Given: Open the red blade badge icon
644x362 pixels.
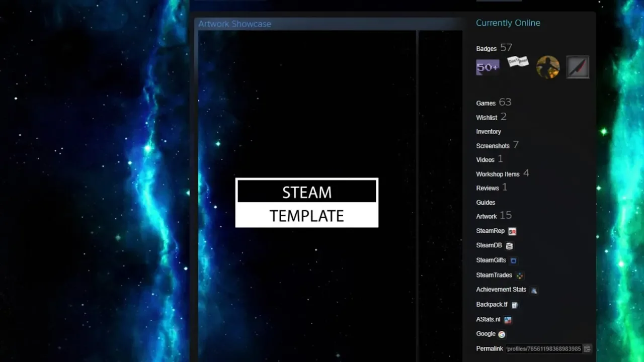Looking at the screenshot, I should click(x=578, y=67).
